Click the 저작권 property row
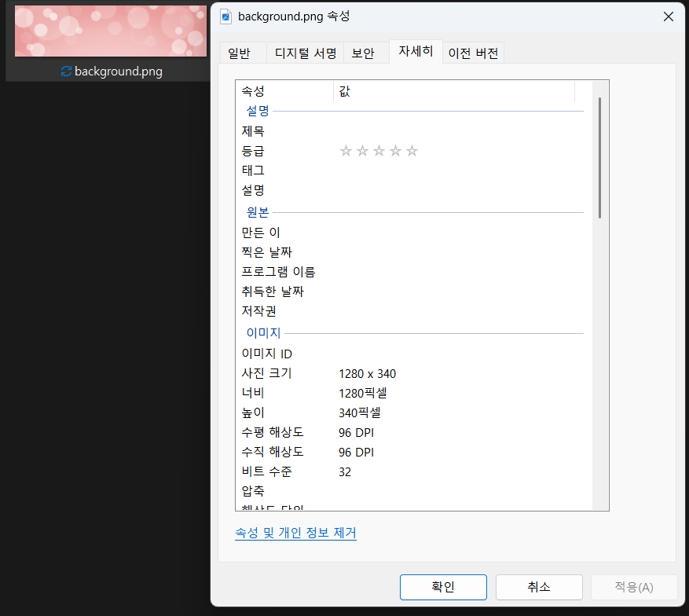The height and width of the screenshot is (616, 689). [x=412, y=311]
